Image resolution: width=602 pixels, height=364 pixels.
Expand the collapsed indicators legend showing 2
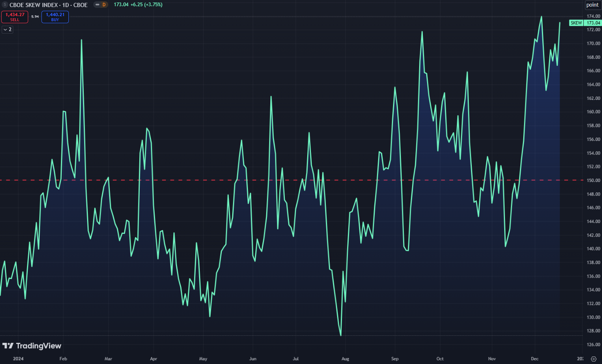tap(7, 29)
